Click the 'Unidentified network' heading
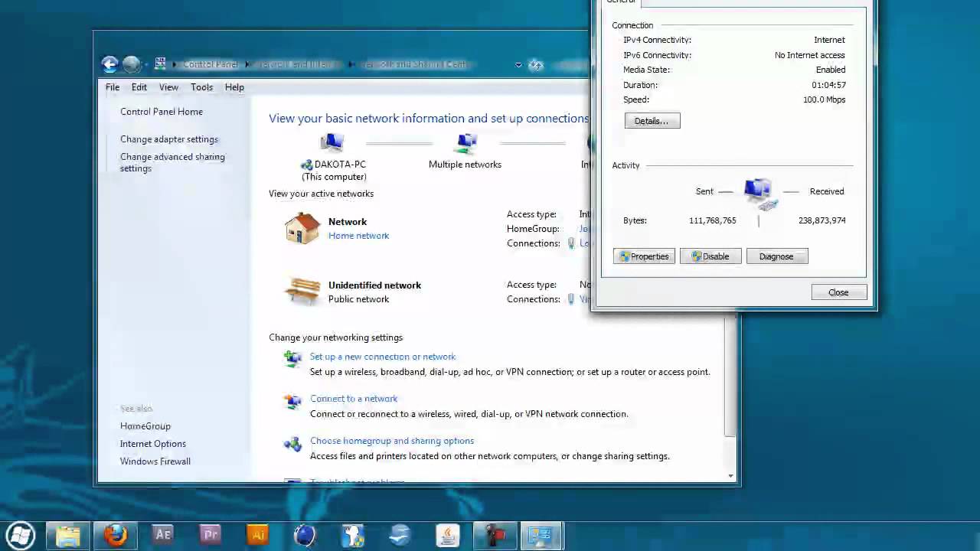This screenshot has height=551, width=980. click(x=374, y=285)
